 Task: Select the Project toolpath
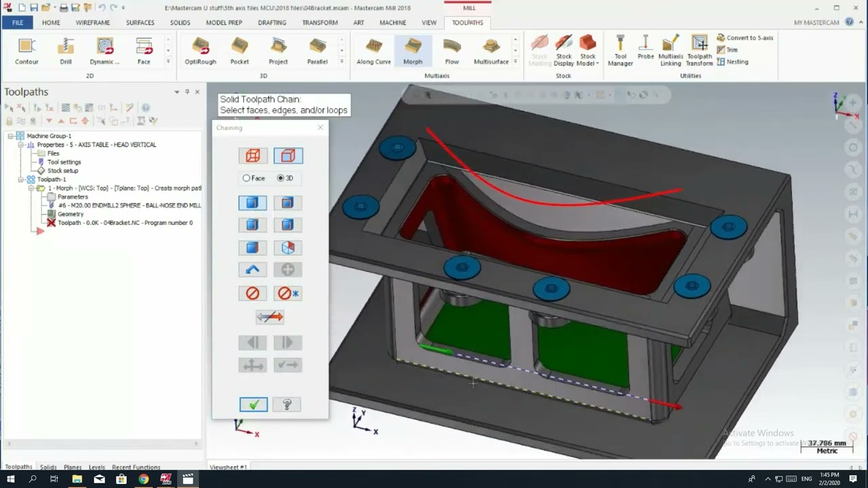click(x=278, y=51)
